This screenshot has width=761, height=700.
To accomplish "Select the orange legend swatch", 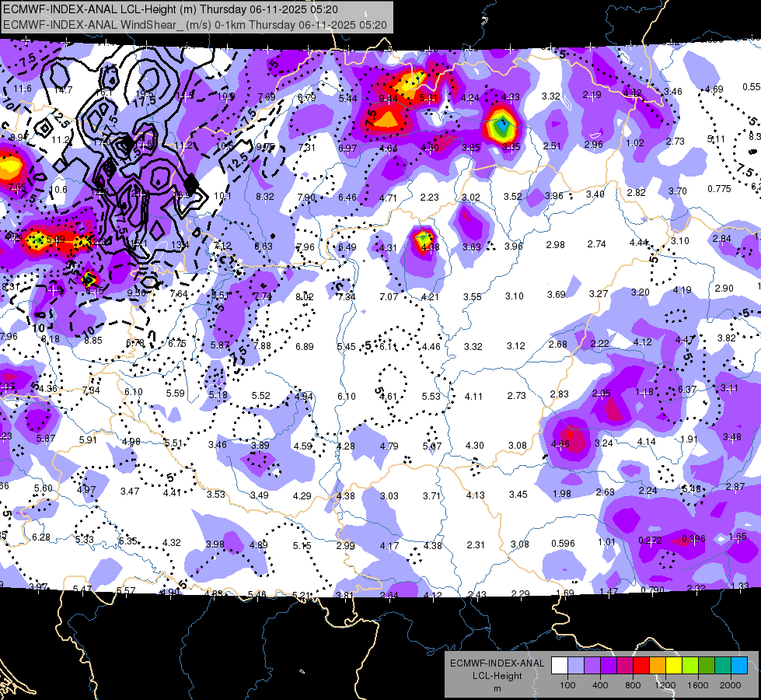I will coord(658,666).
